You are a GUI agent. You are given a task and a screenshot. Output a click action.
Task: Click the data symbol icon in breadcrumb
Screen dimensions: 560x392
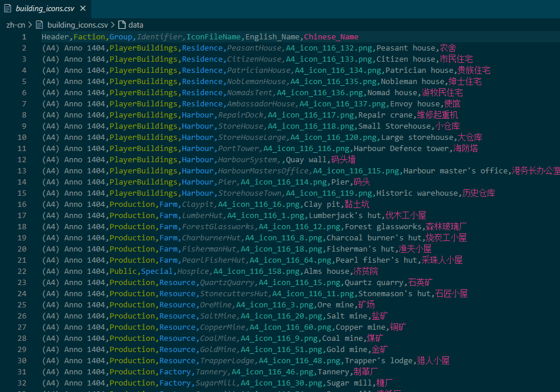tap(122, 25)
